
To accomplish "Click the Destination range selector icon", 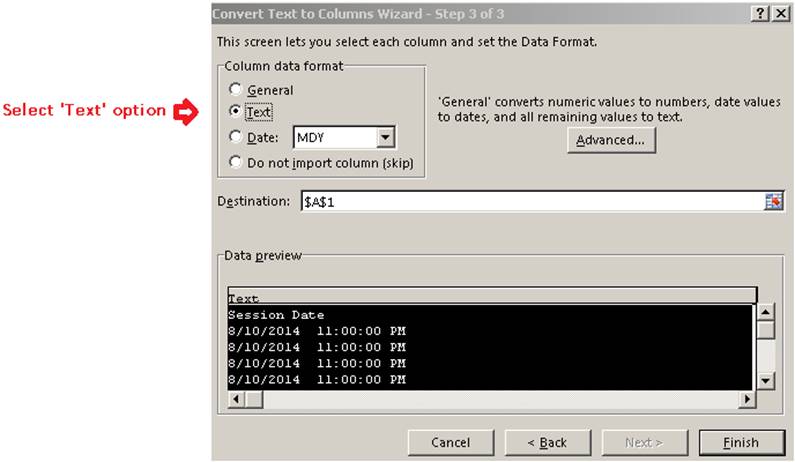I will click(773, 201).
